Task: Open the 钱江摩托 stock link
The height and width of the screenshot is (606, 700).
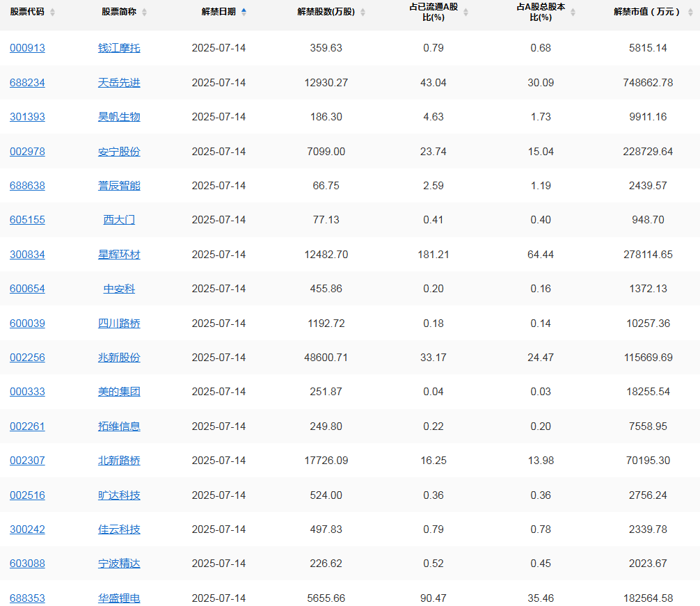Action: [x=119, y=48]
